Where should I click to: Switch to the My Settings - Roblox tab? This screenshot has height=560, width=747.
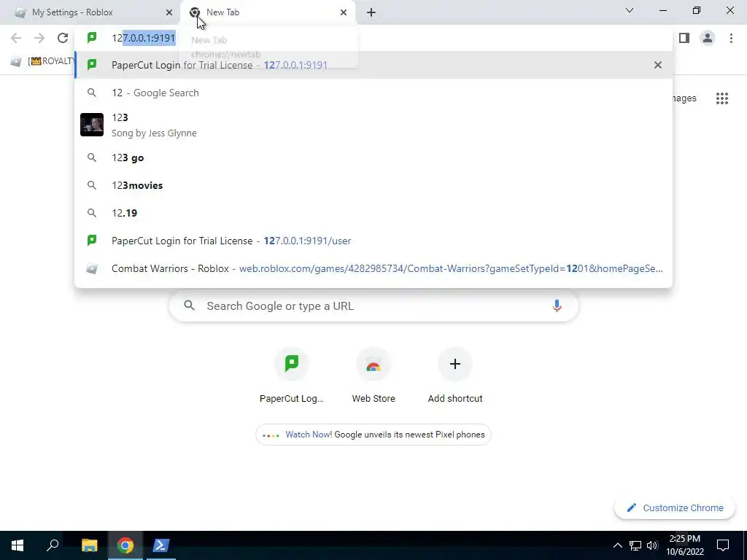90,12
